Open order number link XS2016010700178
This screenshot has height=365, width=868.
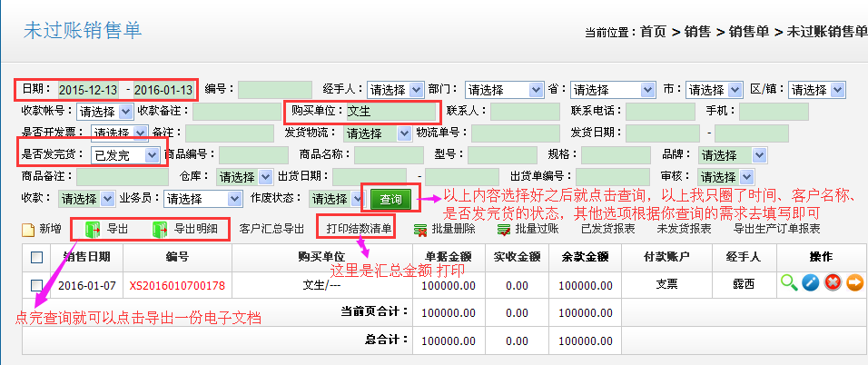coord(176,285)
